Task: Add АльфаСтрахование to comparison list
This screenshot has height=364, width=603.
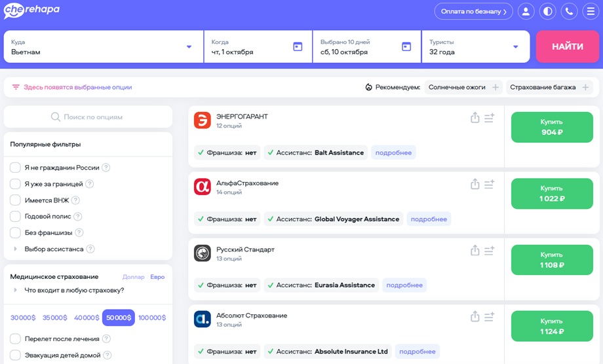Action: [x=489, y=185]
